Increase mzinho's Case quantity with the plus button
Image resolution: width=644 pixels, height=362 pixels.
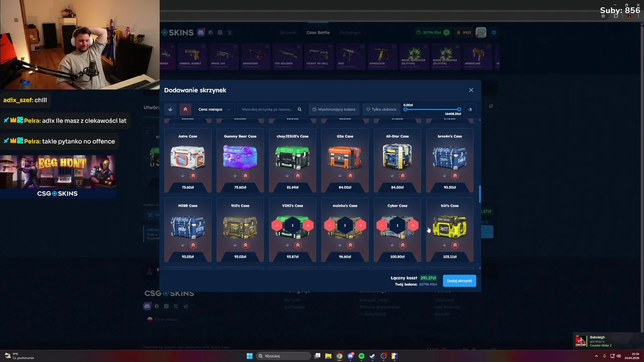[x=360, y=225]
